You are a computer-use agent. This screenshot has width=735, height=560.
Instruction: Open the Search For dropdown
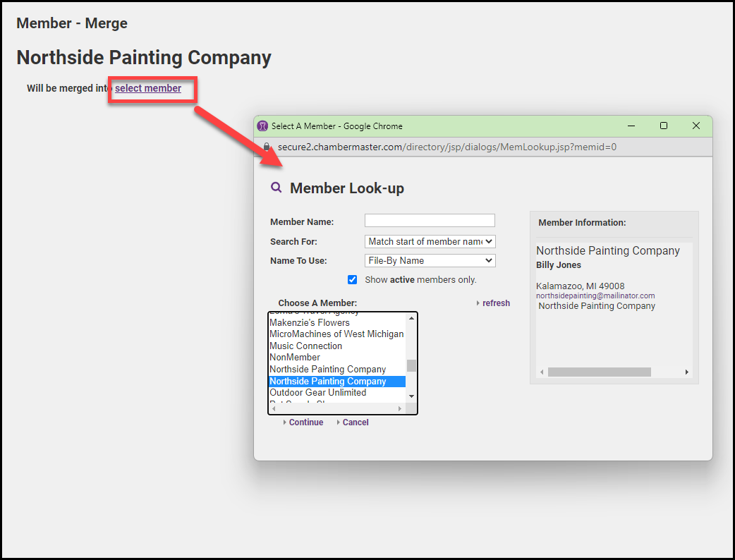(x=430, y=241)
